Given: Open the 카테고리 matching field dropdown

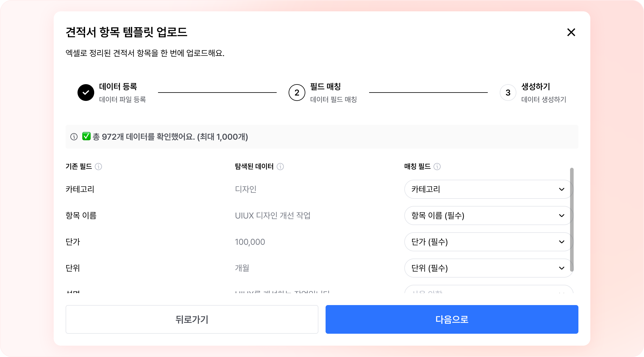Looking at the screenshot, I should (x=483, y=189).
